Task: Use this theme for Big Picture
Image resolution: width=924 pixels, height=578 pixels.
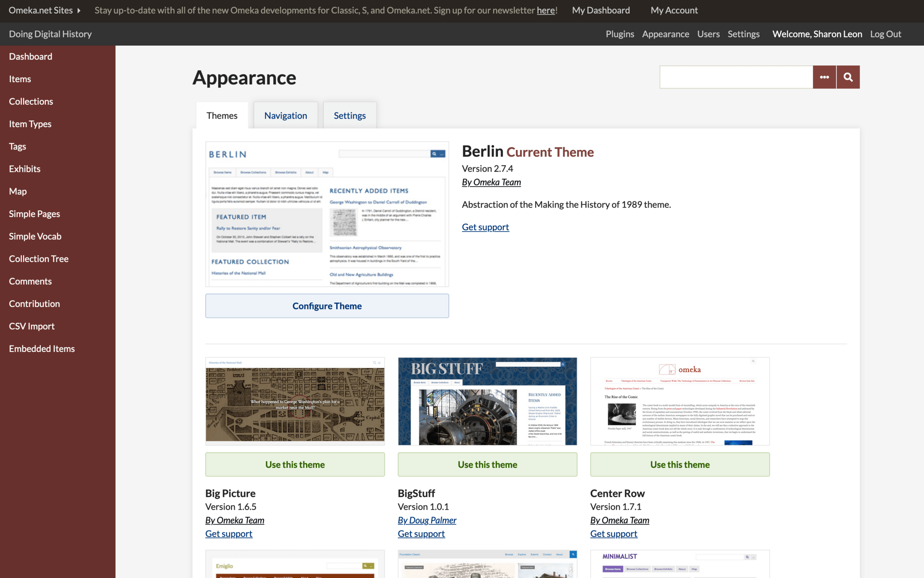Action: pos(295,465)
